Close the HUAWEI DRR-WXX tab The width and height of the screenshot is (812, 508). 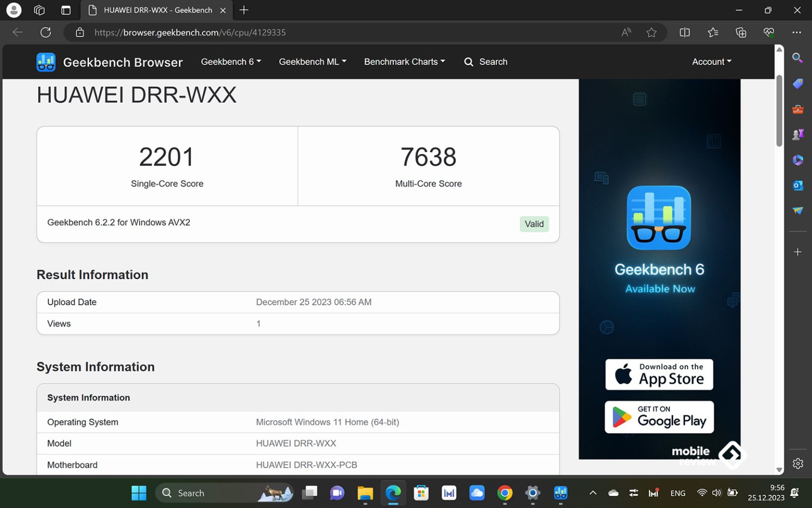coord(223,10)
